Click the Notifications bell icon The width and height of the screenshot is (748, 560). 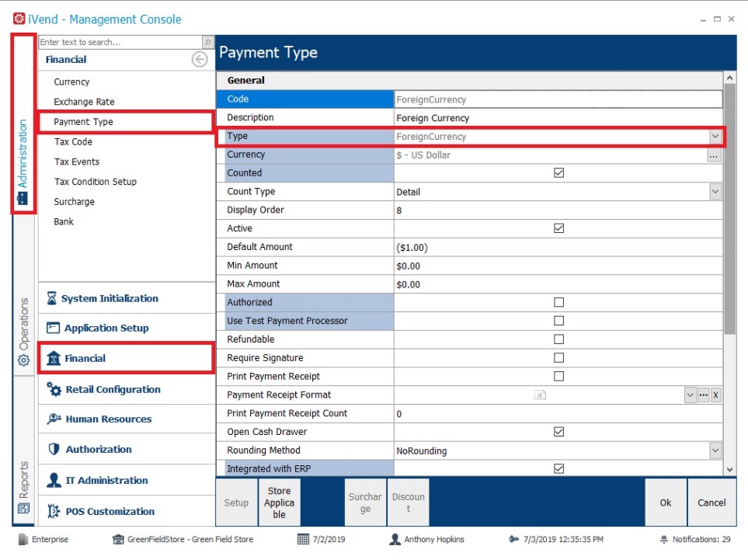click(664, 540)
